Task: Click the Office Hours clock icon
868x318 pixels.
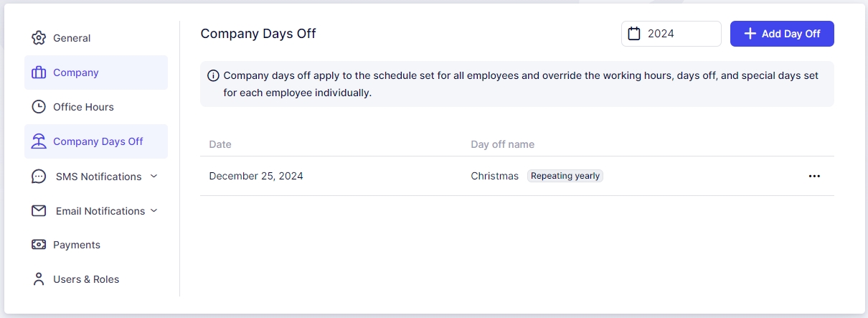Action: (39, 107)
